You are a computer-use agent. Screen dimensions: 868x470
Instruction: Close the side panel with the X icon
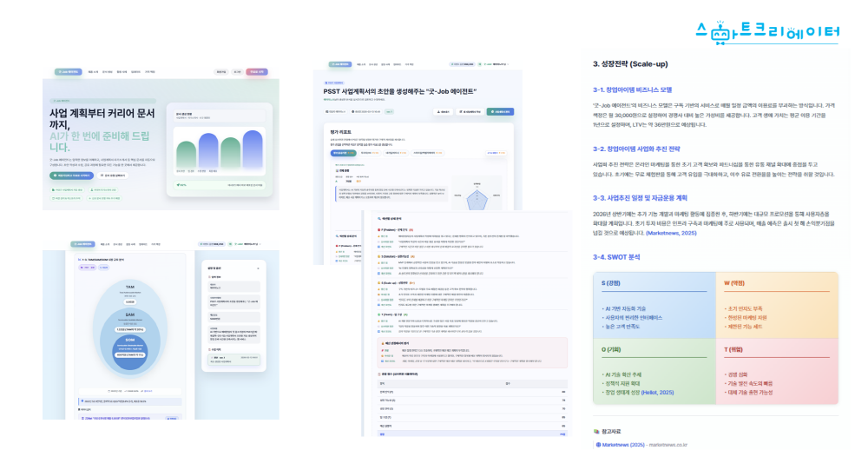point(259,270)
